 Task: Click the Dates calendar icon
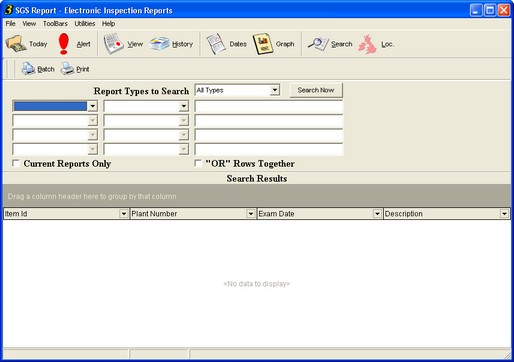(216, 44)
